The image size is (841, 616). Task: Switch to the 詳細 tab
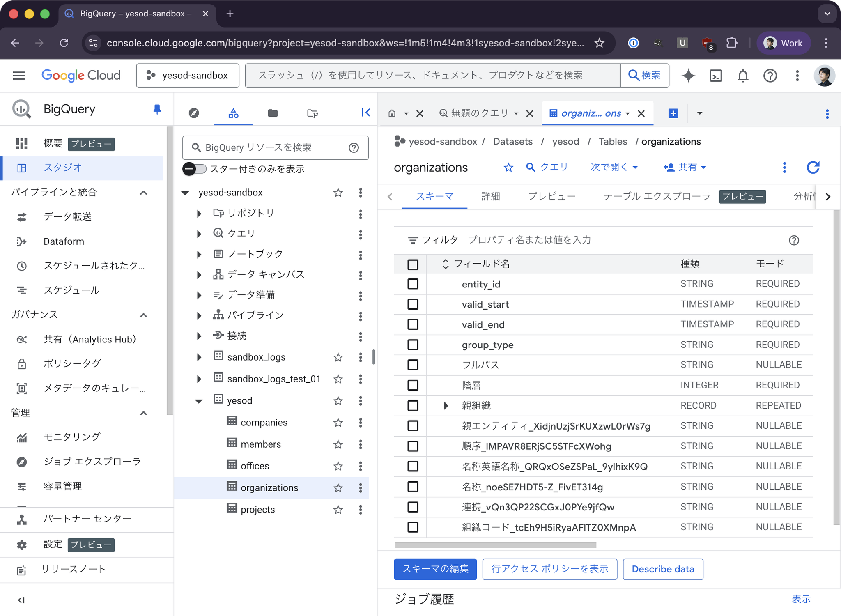point(490,196)
